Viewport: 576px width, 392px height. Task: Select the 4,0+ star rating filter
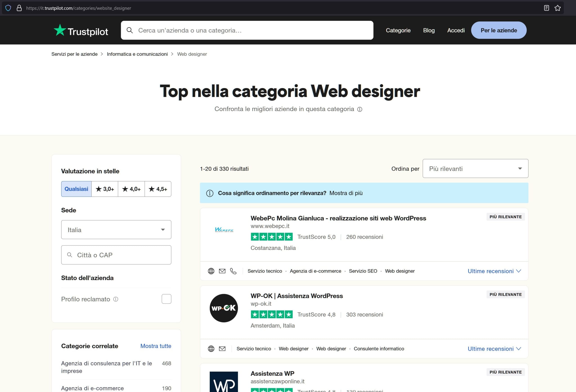[x=131, y=189]
